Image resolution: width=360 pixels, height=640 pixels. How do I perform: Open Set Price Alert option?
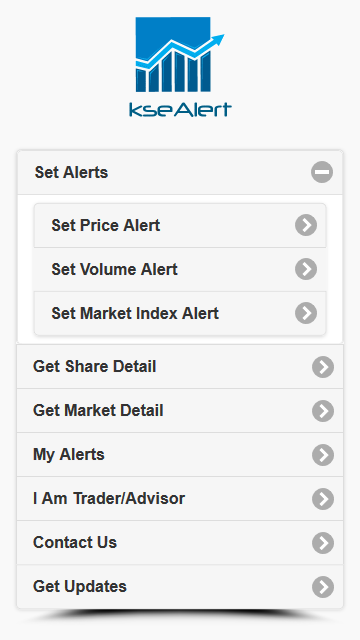click(180, 225)
